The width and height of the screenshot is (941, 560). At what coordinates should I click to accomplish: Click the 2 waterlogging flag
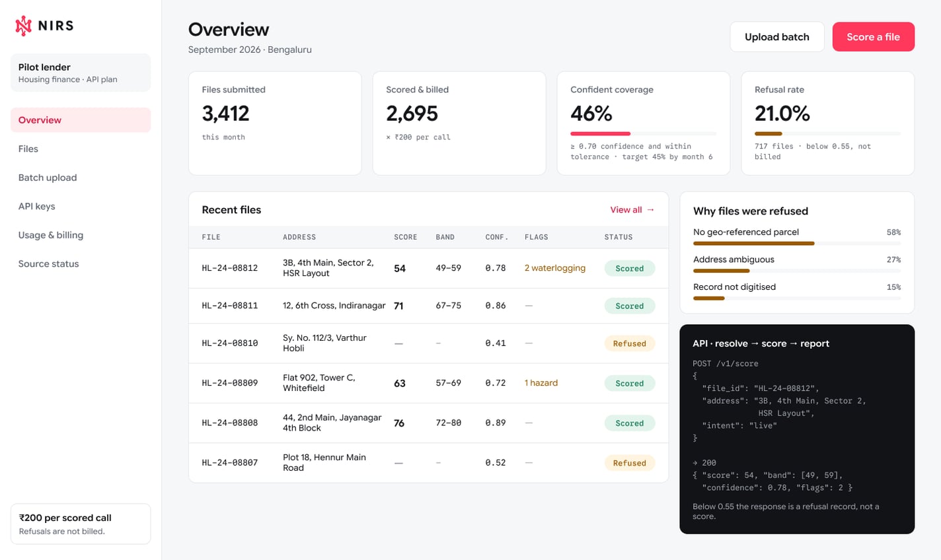[555, 268]
